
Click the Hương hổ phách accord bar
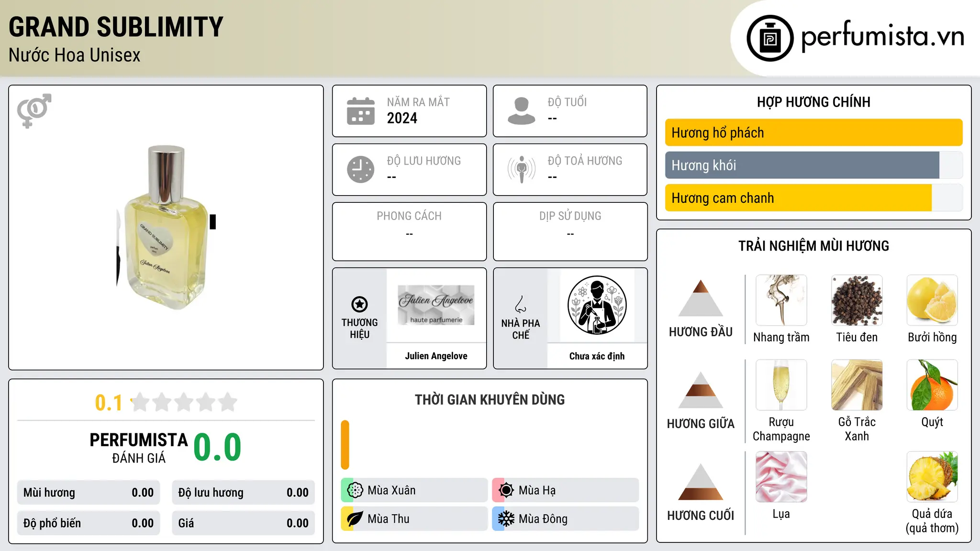pyautogui.click(x=814, y=132)
